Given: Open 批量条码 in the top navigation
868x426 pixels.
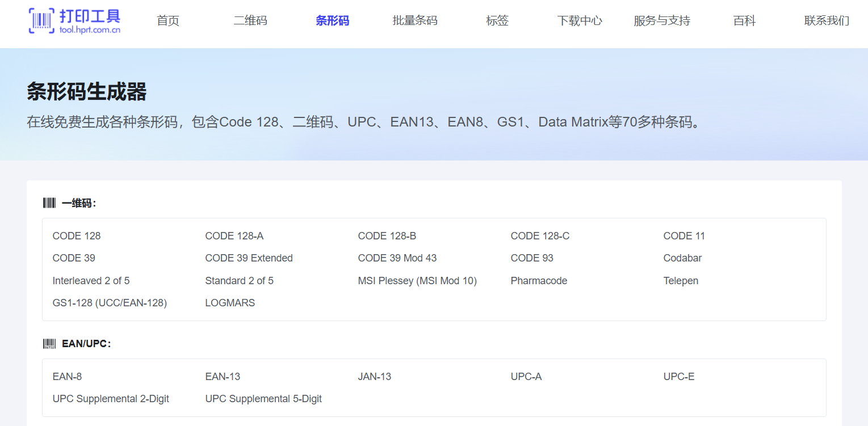Looking at the screenshot, I should [x=415, y=21].
